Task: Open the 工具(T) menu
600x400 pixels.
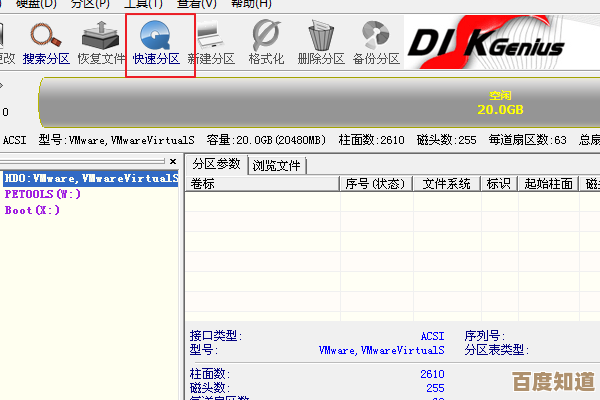Action: [144, 4]
